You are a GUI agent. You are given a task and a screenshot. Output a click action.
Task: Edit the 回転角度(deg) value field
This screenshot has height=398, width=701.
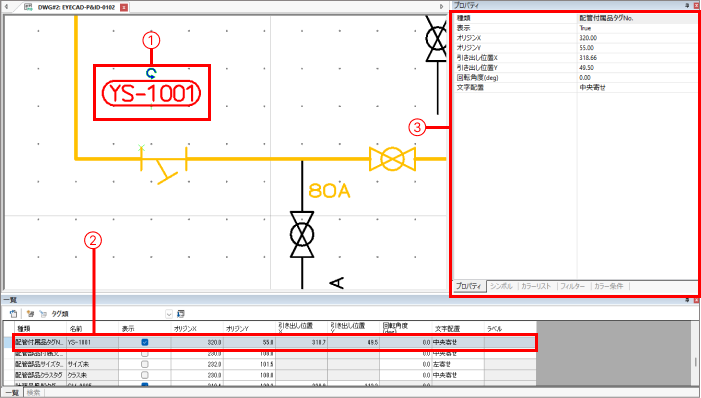pyautogui.click(x=638, y=77)
